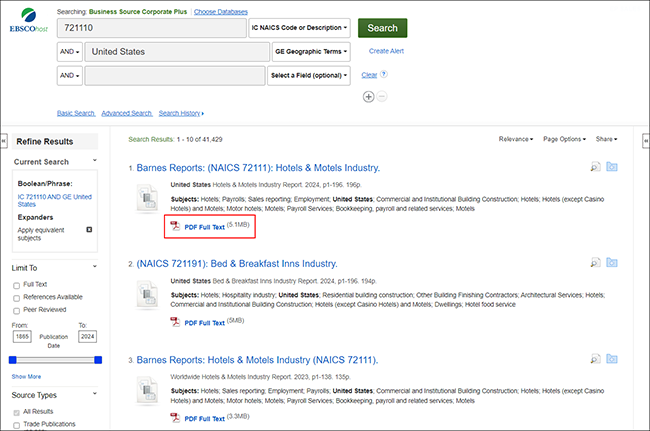The height and width of the screenshot is (431, 650).
Task: Click PDF icon for Bed & Breakfast result
Action: tap(175, 322)
